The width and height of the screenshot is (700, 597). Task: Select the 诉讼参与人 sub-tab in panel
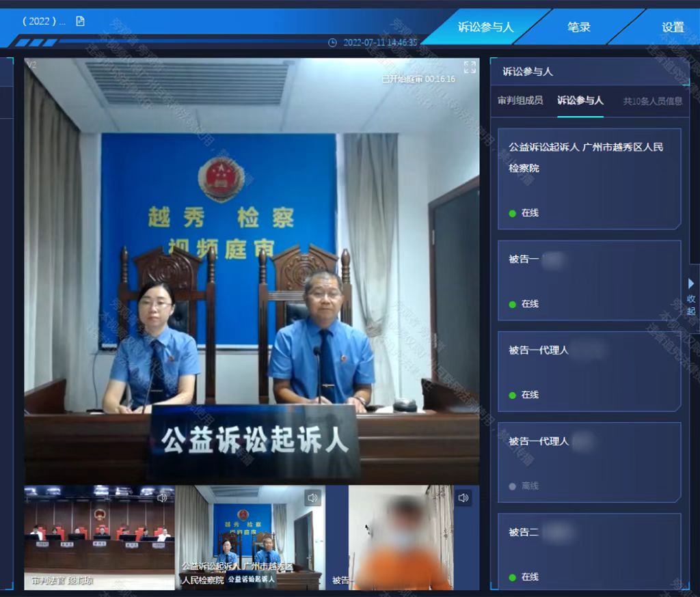pos(580,100)
